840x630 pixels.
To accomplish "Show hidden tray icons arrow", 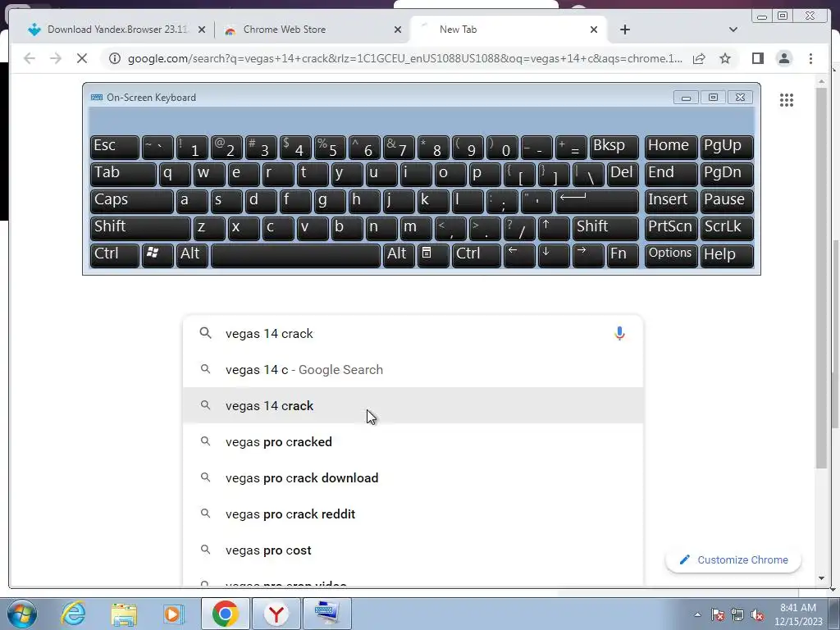I will [x=697, y=614].
